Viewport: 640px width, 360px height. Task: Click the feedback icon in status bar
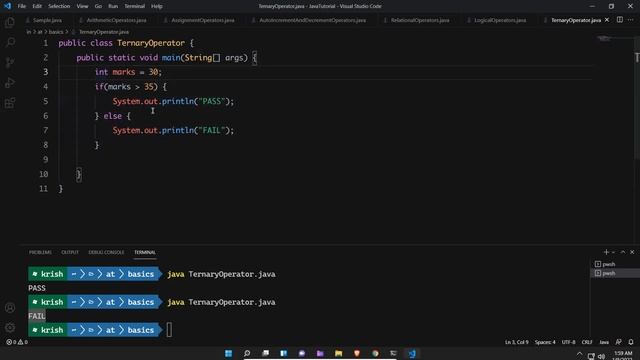click(619, 342)
